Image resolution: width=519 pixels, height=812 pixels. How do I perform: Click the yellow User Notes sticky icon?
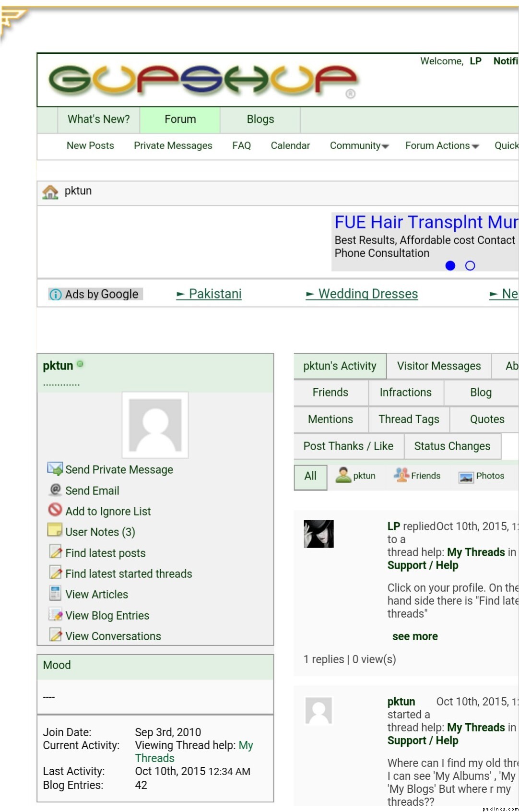[x=55, y=530]
